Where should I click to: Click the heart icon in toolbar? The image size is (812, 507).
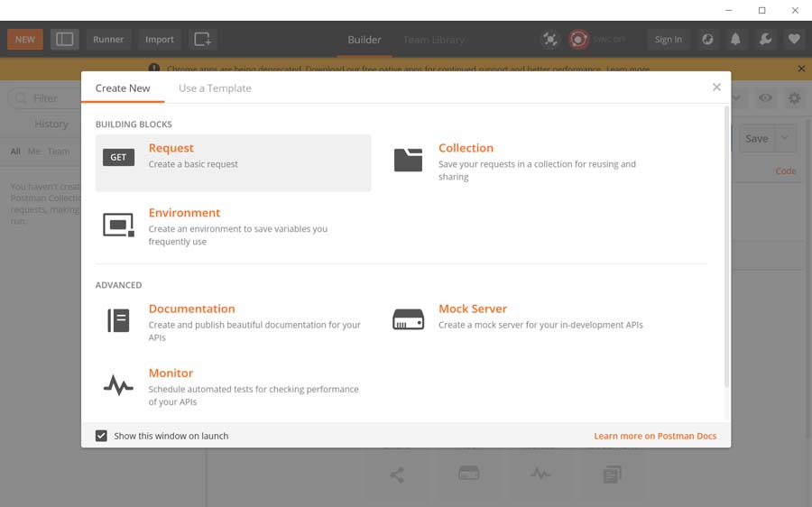pos(794,40)
